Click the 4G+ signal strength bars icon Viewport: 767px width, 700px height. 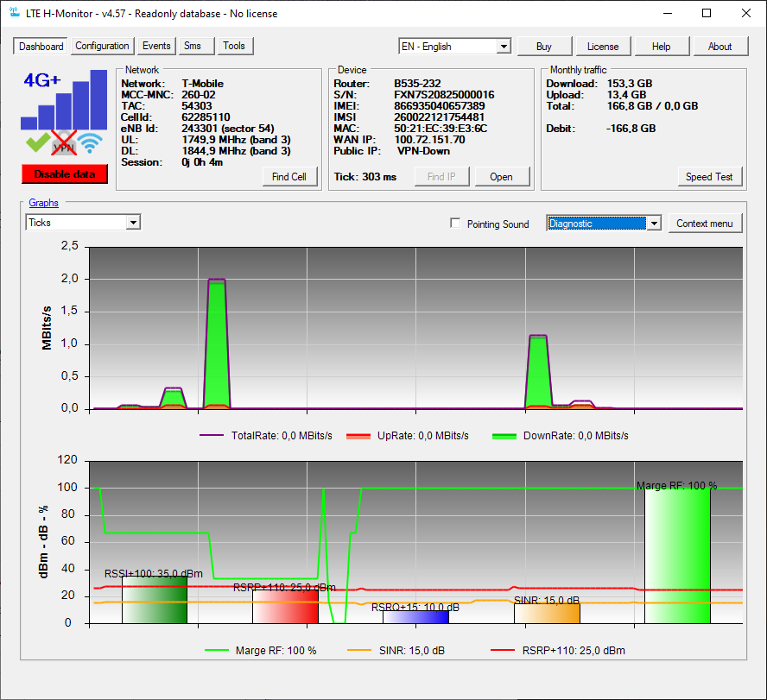click(64, 100)
